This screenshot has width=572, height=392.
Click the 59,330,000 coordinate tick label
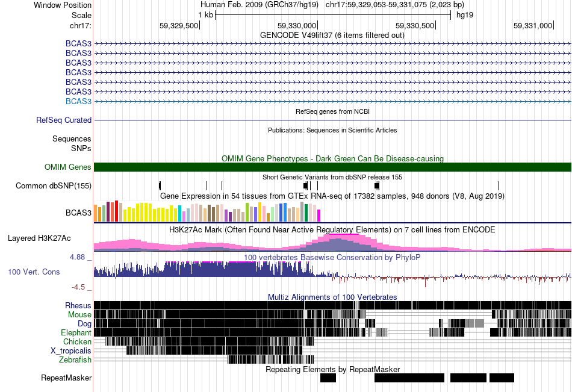point(297,25)
